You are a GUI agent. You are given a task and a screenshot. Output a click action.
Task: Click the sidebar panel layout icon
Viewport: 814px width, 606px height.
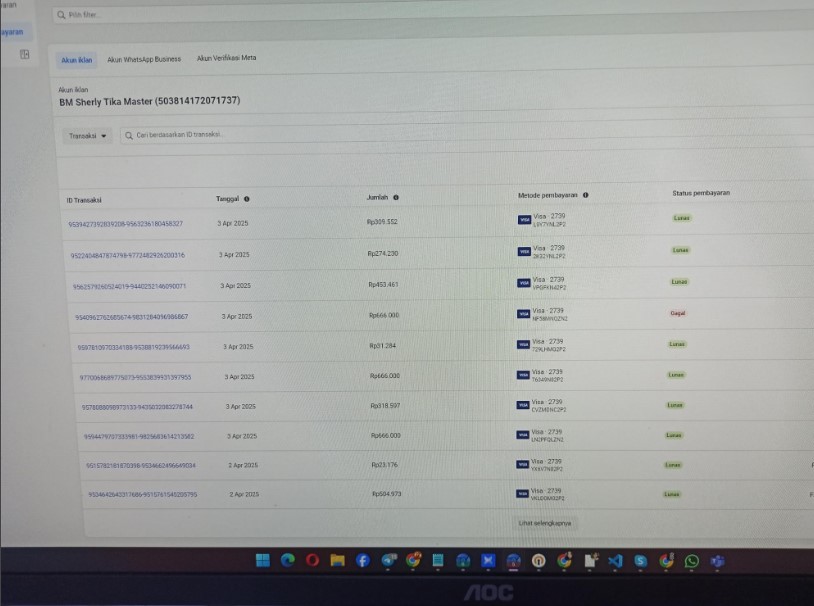[x=25, y=54]
